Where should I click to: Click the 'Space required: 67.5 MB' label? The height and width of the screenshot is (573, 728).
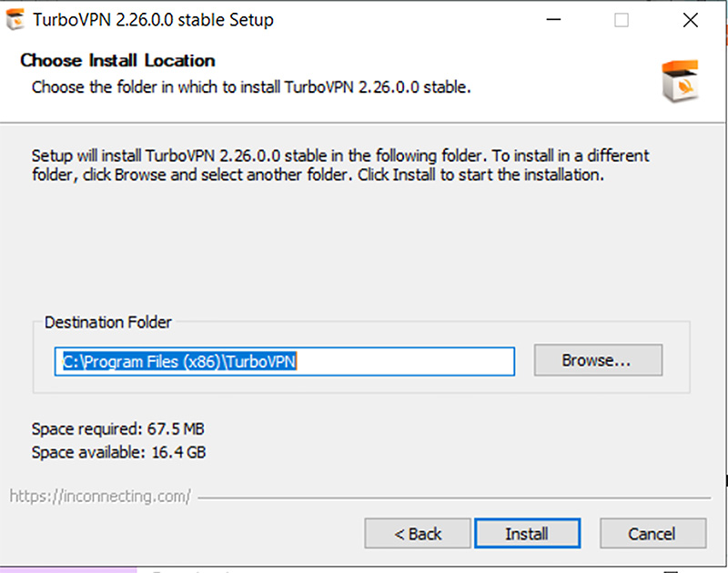coord(118,428)
